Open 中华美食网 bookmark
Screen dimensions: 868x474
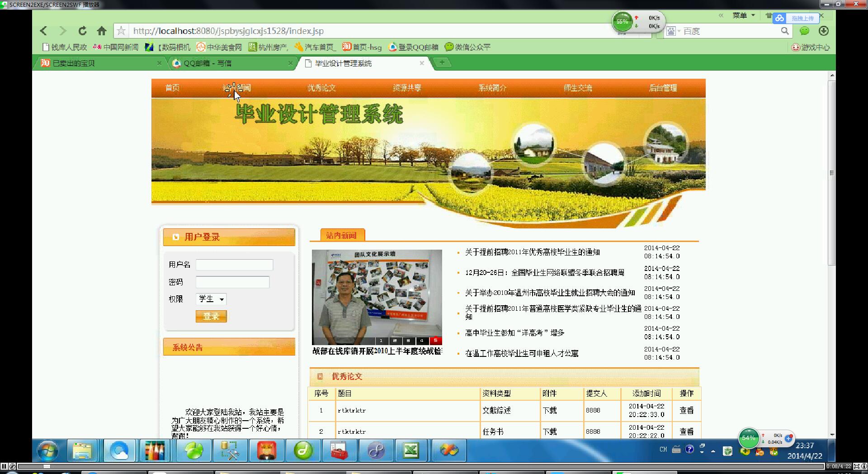(219, 47)
